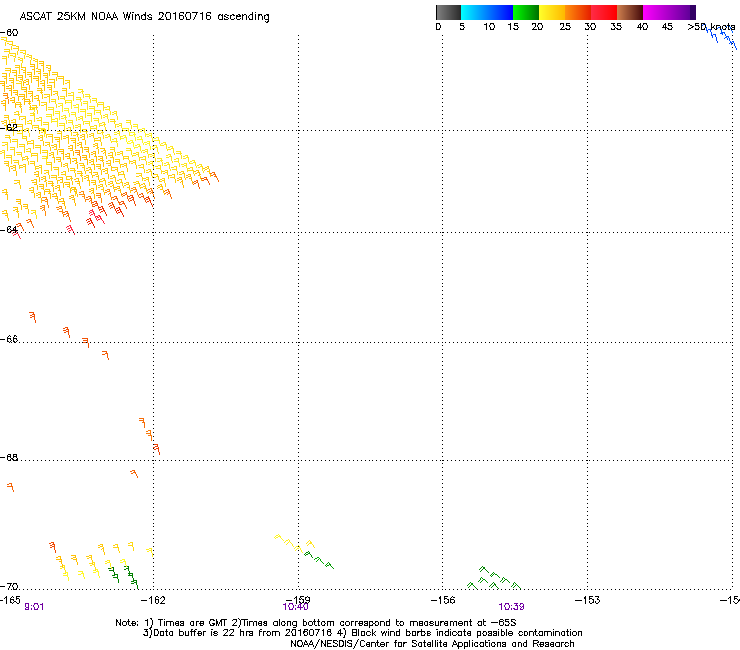Click the plot title 'ASCAT 25KM NOAA Winds 20160716 ascending'
The width and height of the screenshot is (740, 650).
point(144,17)
